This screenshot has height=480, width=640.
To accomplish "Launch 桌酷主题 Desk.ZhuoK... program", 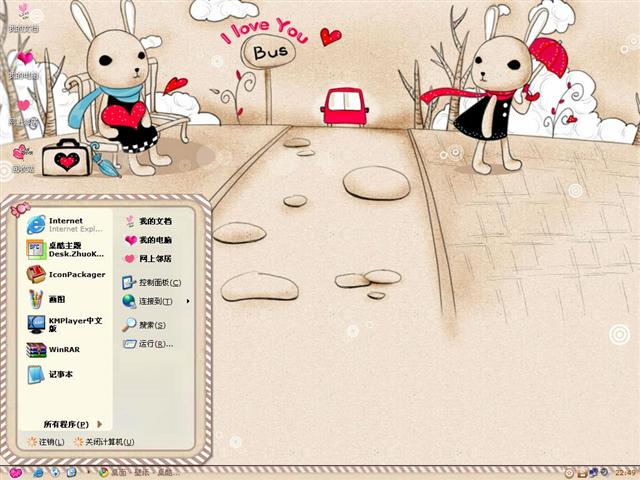I will click(x=65, y=249).
